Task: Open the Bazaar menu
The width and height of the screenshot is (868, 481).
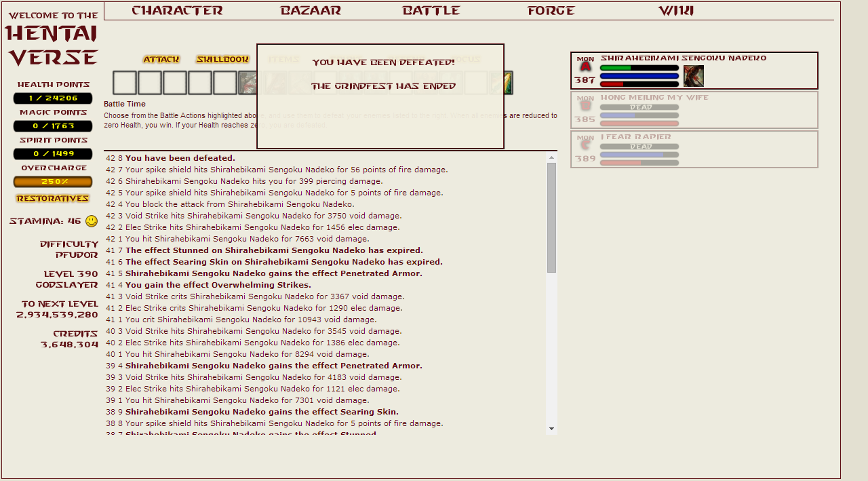Action: [x=311, y=11]
